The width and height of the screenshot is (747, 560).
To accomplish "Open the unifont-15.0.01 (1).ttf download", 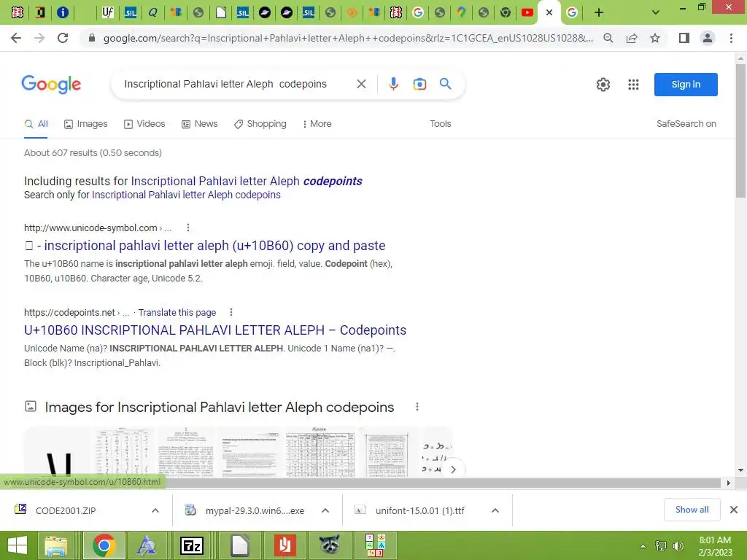I will coord(419,510).
